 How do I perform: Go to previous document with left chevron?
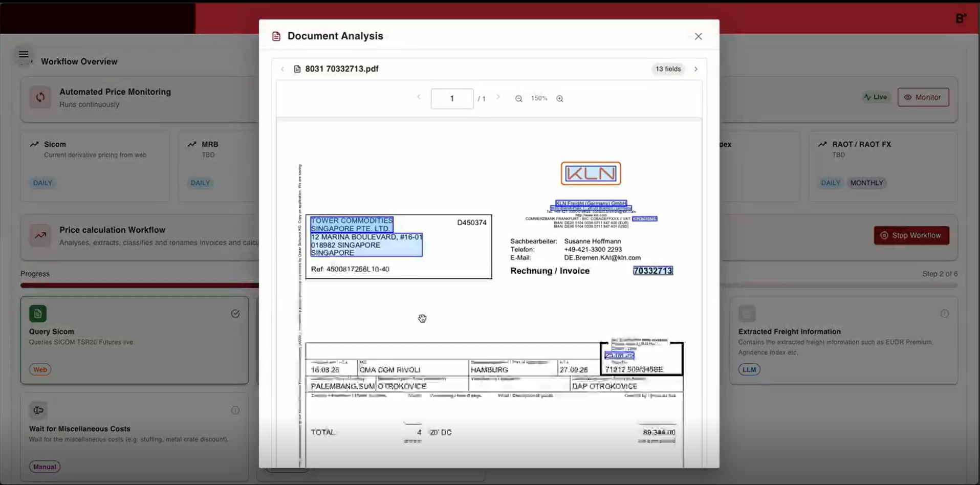(x=282, y=69)
